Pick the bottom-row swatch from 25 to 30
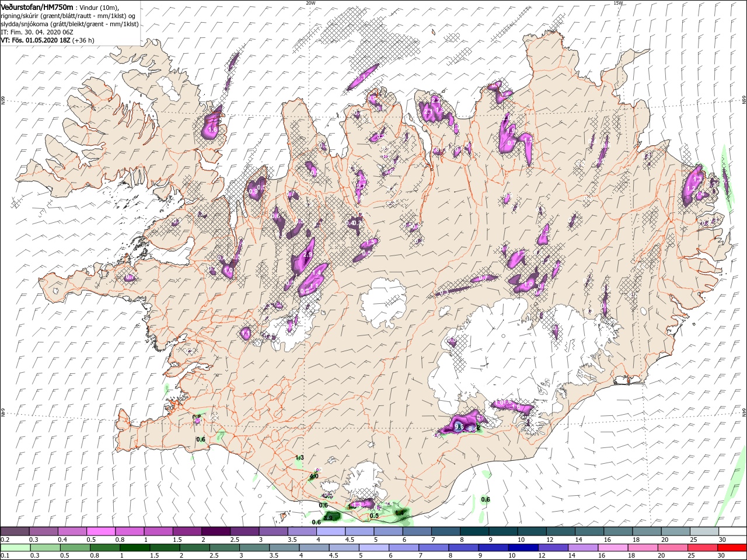The height and width of the screenshot is (560, 747). tap(704, 548)
